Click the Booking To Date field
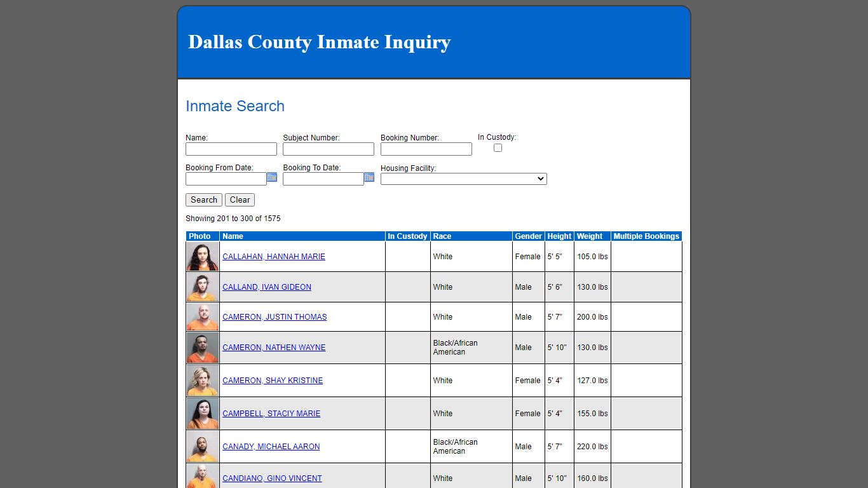 click(323, 179)
